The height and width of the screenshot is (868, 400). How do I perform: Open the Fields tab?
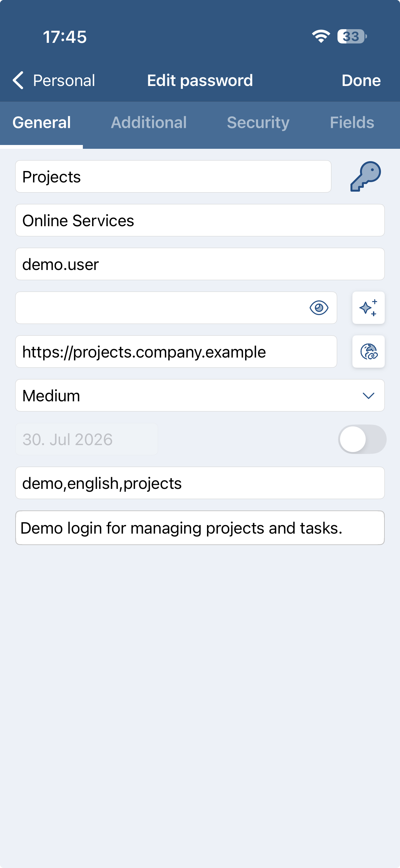(352, 122)
